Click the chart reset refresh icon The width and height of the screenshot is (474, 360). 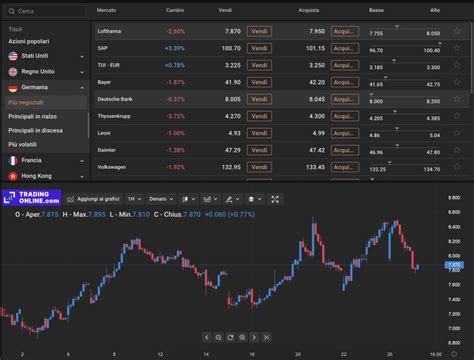pos(230,337)
